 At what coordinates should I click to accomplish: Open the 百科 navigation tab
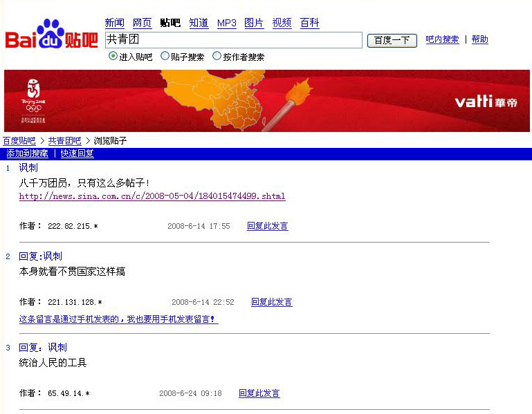[x=309, y=23]
